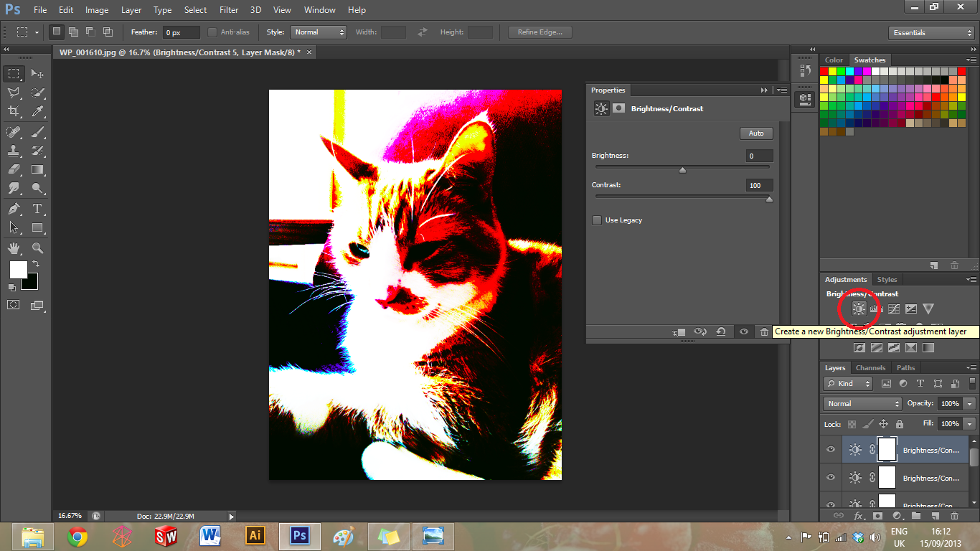980x551 pixels.
Task: Add a layer mask in Layers panel
Action: tap(877, 515)
